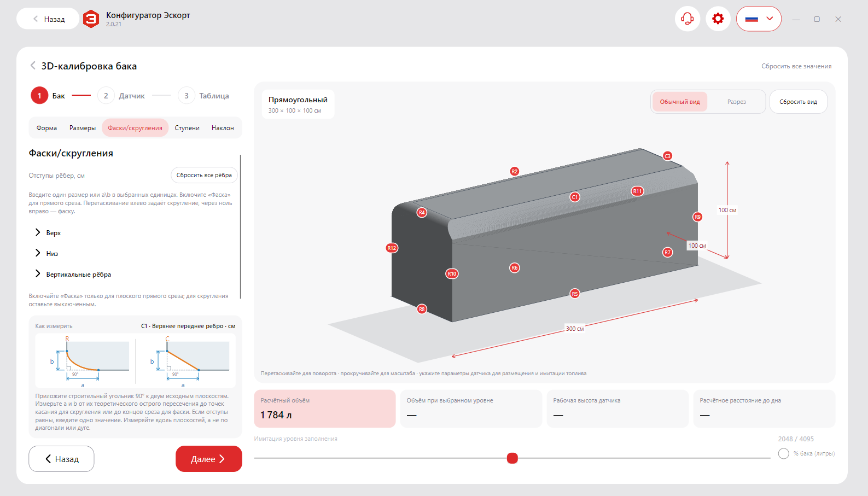Expand the Низ edges section
The image size is (868, 496).
[46, 253]
